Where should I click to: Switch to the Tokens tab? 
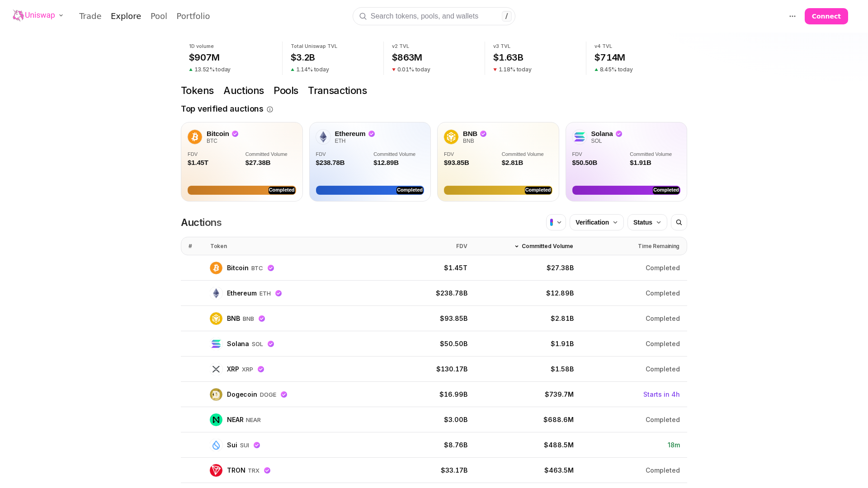tap(197, 91)
